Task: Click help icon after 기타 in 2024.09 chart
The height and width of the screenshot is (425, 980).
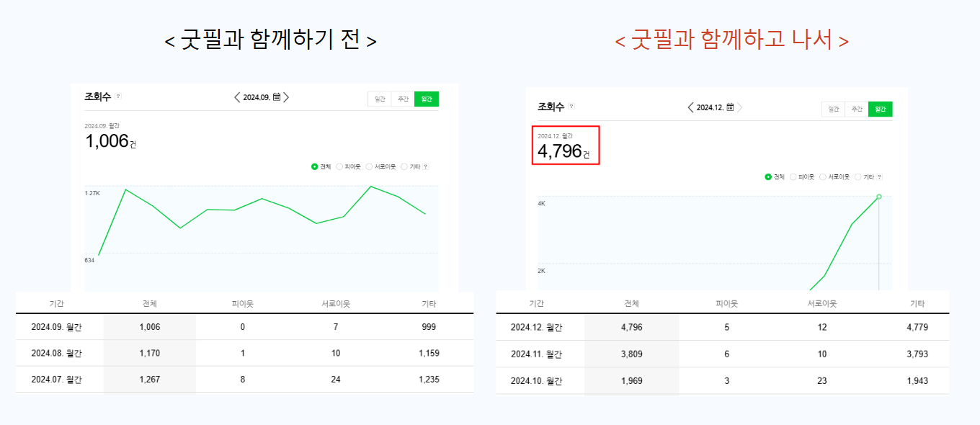Action: [x=425, y=166]
